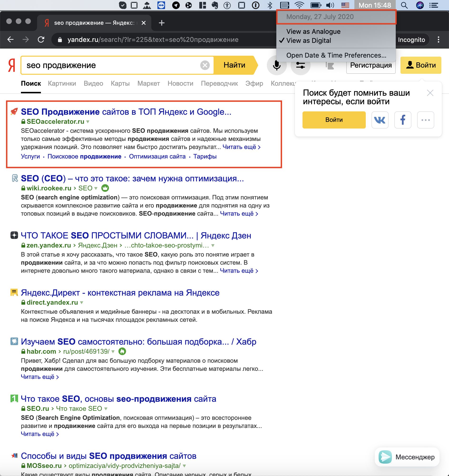449x476 pixels.
Task: Click the red Yandex Я logo
Action: (x=11, y=65)
